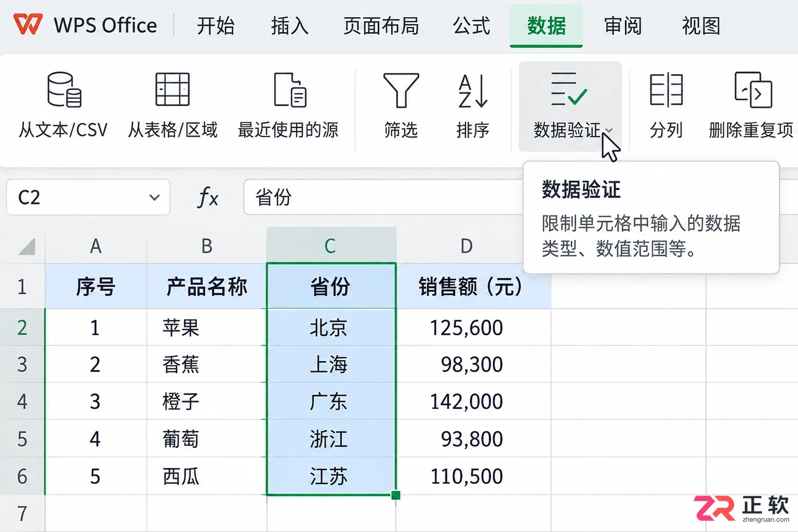Click the 分列 split columns icon
The width and height of the screenshot is (798, 532).
pos(666,89)
